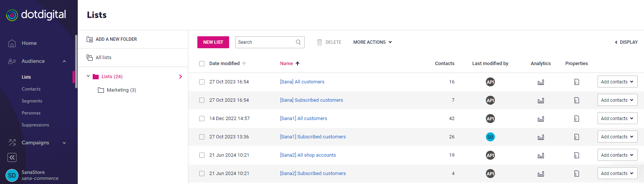Viewport: 644px width, 184px height.
Task: Click API badge for [Sana] All customers
Action: click(490, 82)
